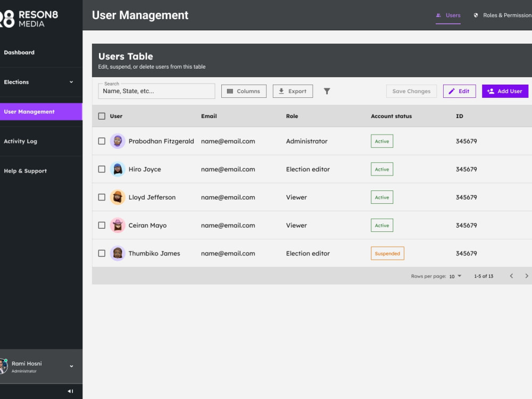
Task: Sort by Email column header
Action: [209, 116]
